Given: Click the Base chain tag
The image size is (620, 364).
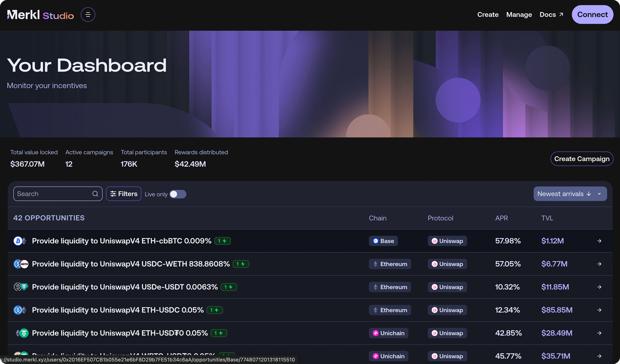Looking at the screenshot, I should (x=383, y=241).
